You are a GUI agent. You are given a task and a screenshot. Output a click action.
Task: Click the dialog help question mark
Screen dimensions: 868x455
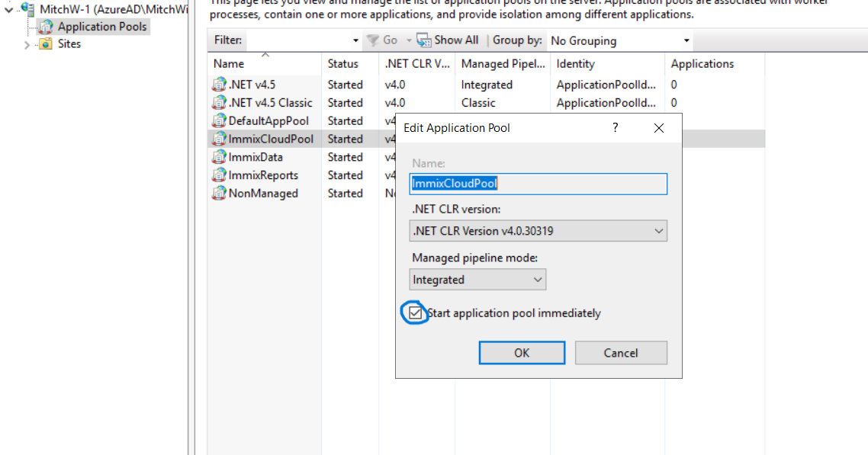(x=615, y=128)
